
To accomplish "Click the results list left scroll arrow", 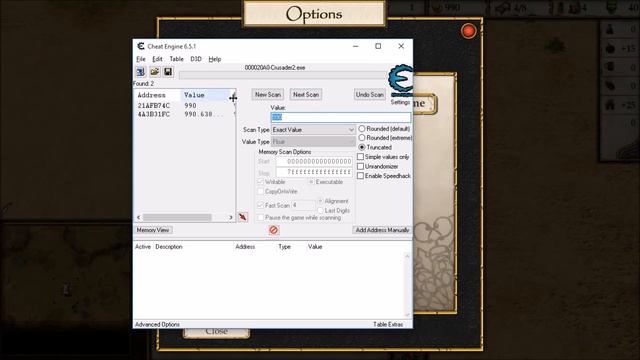I will click(138, 218).
